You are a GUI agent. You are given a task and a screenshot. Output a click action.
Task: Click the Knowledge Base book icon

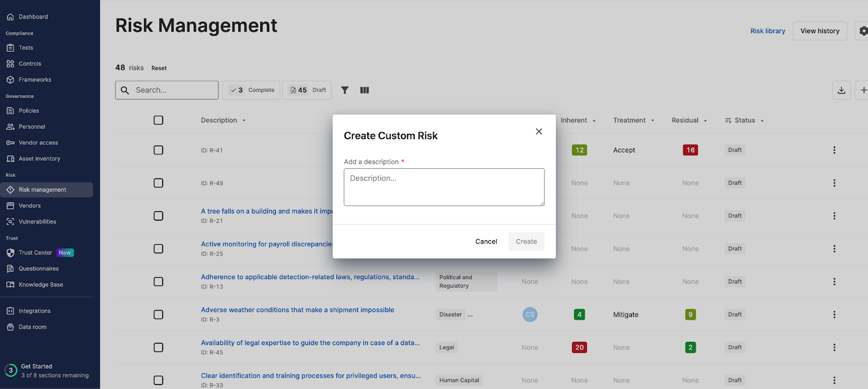point(10,285)
